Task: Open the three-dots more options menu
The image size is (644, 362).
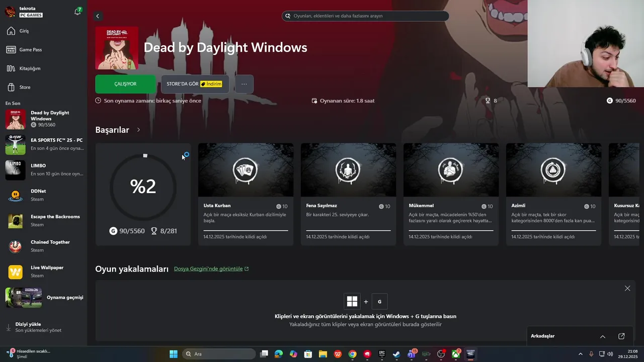Action: click(x=244, y=84)
